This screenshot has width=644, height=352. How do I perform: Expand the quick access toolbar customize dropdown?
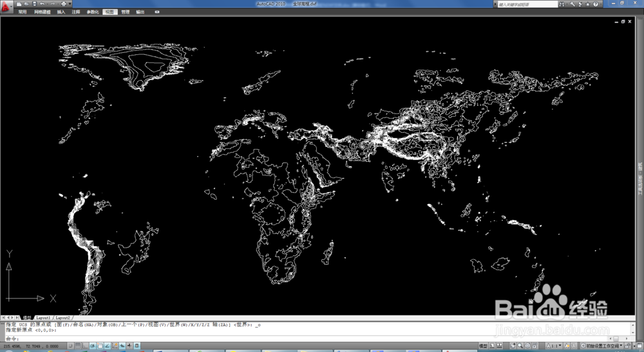(70, 4)
